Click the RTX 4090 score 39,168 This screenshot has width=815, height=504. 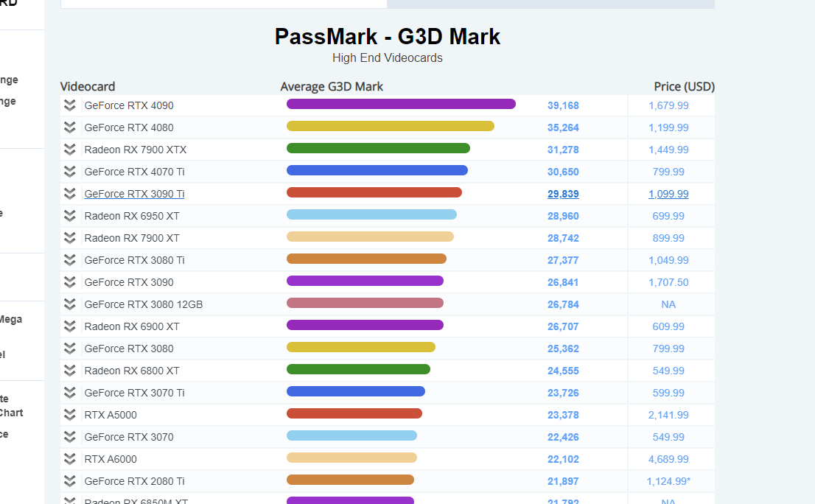pos(563,105)
